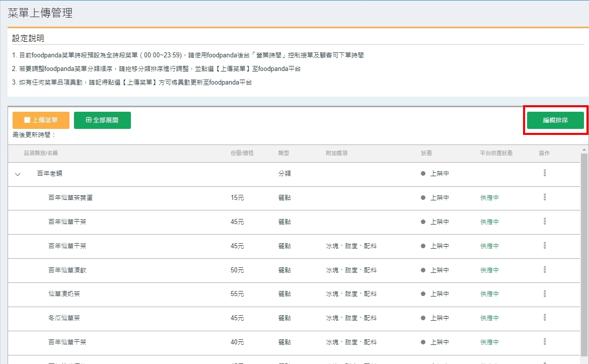Image resolution: width=589 pixels, height=364 pixels.
Task: Open the actions icon for 仙草凍奶茶
Action: (x=545, y=294)
